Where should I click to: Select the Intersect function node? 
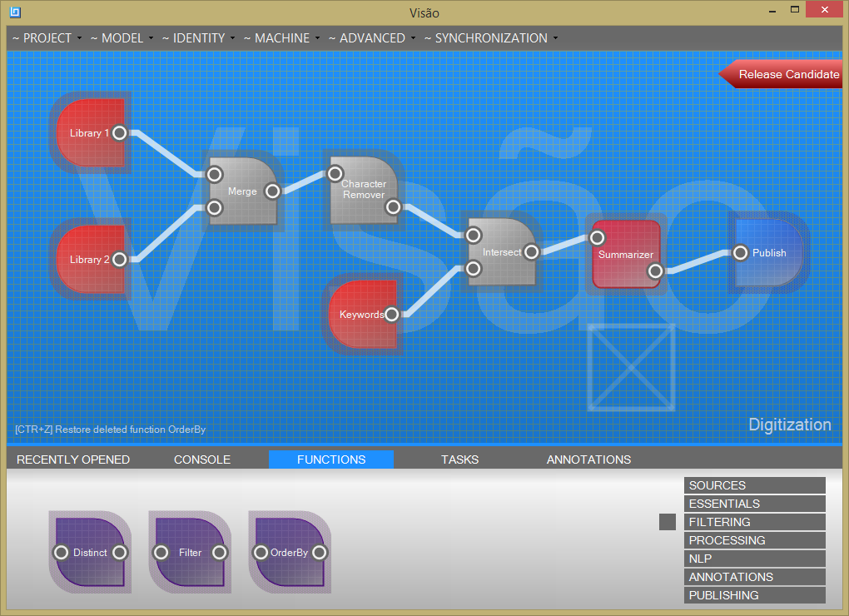[x=502, y=251]
